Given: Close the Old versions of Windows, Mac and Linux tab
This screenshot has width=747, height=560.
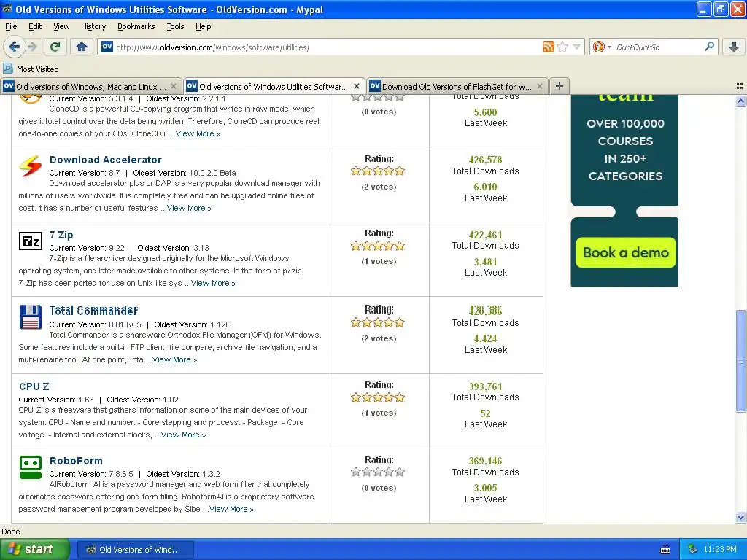Looking at the screenshot, I should point(174,86).
